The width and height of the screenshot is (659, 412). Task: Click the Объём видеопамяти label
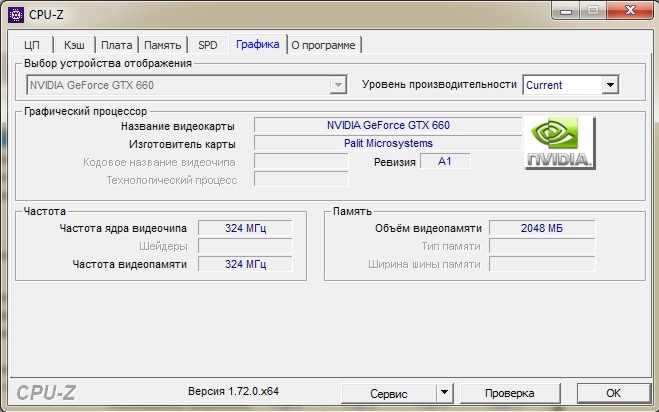pos(428,228)
